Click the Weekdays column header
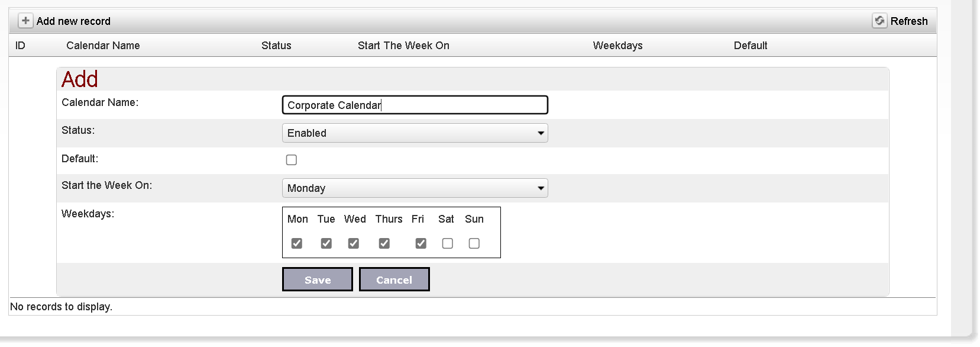The image size is (980, 347). [x=617, y=46]
